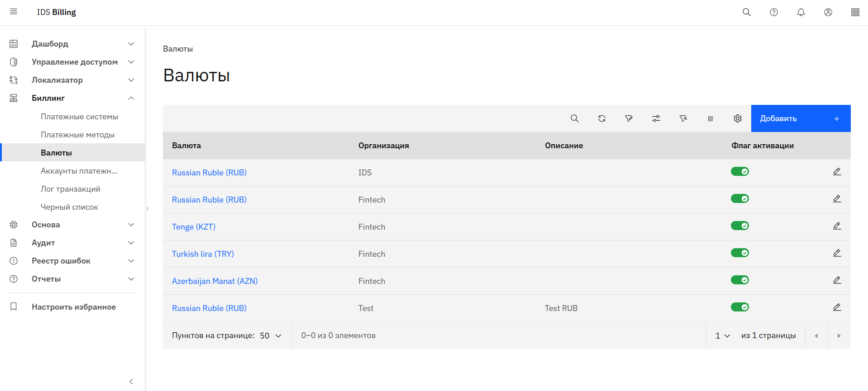The image size is (868, 391).
Task: Open Лог транзакций menu item
Action: (71, 189)
